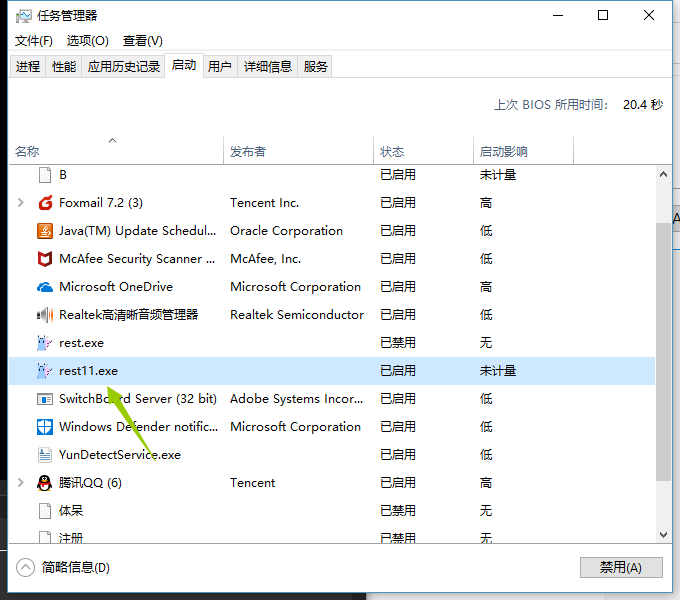Click the rest.exe icon
This screenshot has height=600, width=680.
pyautogui.click(x=44, y=343)
